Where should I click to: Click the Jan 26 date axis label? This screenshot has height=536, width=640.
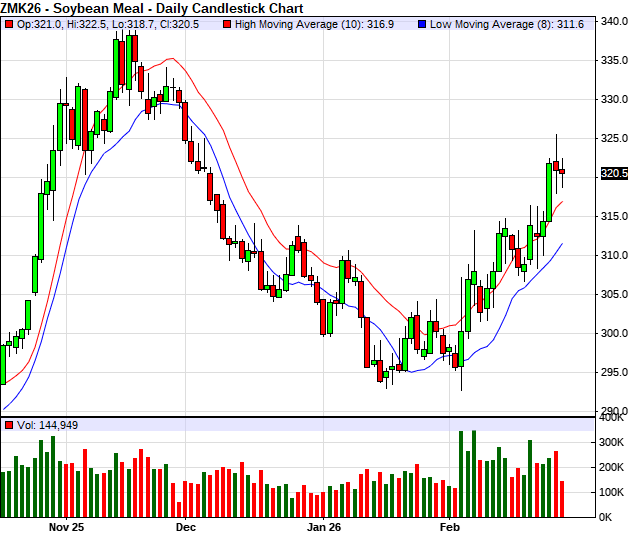click(x=325, y=525)
